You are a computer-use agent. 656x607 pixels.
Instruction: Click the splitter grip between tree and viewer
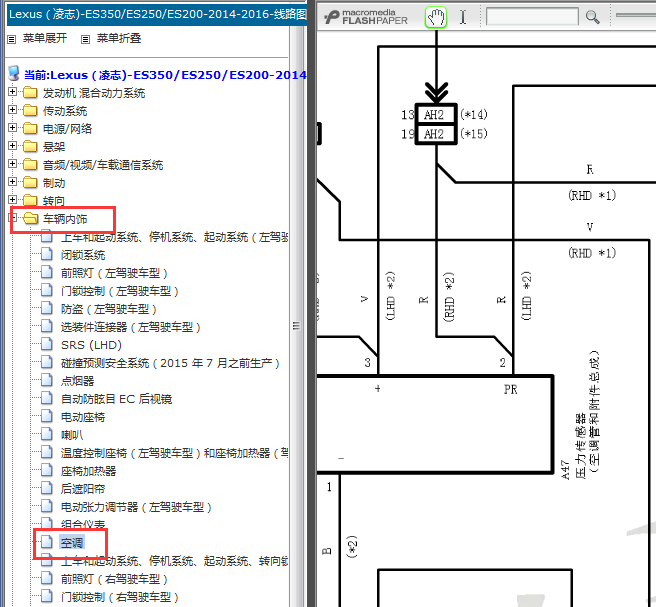pos(297,325)
